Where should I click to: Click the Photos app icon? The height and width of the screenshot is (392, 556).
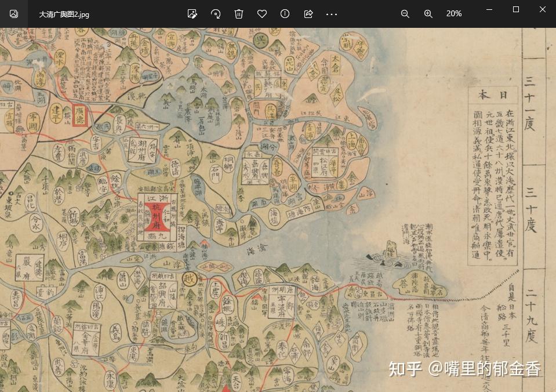[x=14, y=14]
